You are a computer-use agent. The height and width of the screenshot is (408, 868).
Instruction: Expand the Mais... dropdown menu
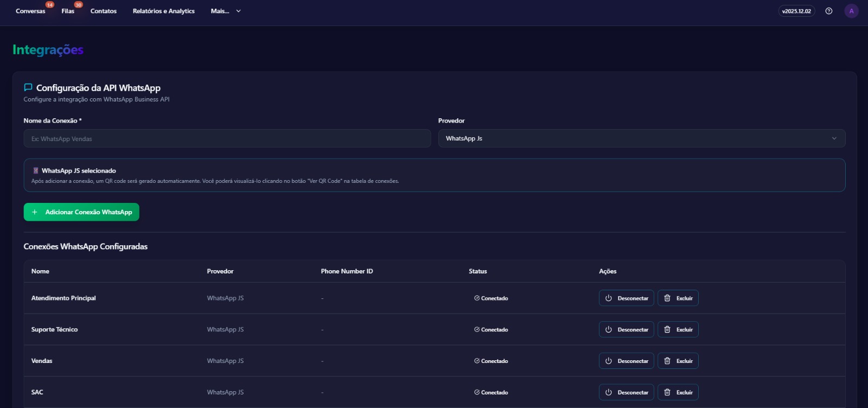pos(226,11)
